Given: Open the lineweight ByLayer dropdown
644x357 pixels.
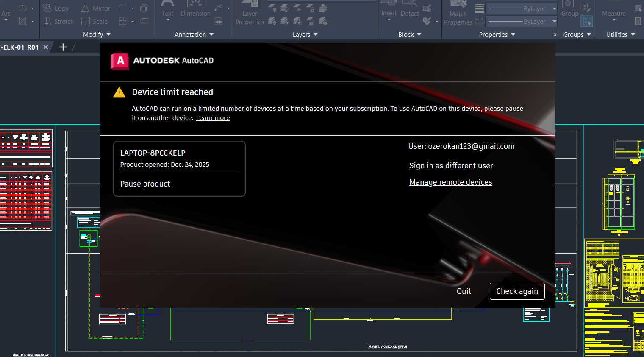Looking at the screenshot, I should pos(522,8).
